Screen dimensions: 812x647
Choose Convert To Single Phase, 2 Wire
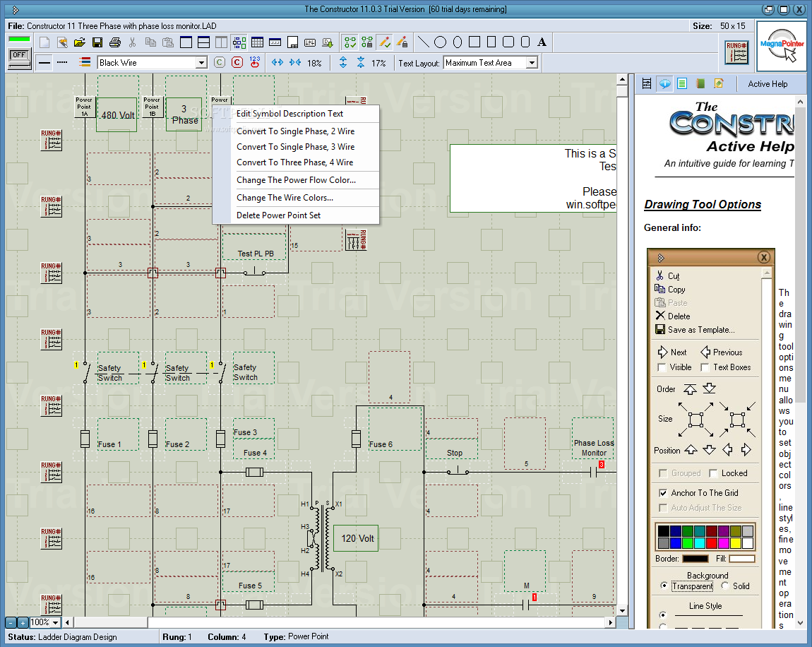point(296,131)
